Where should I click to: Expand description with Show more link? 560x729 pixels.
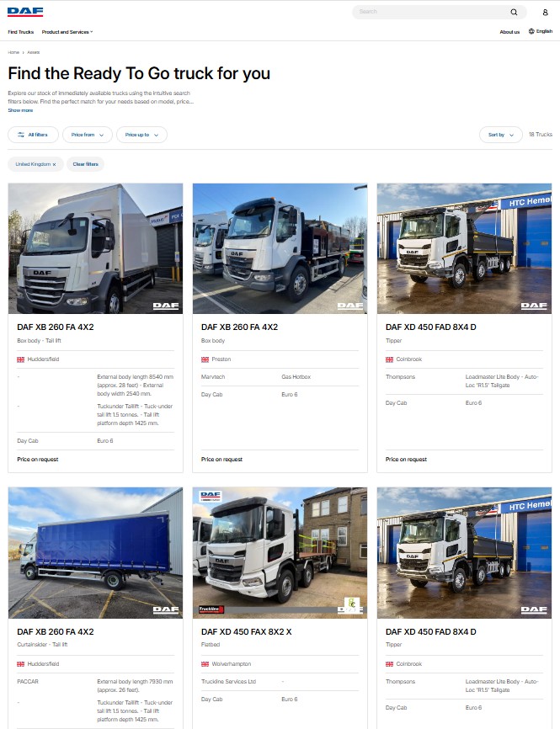[x=20, y=110]
